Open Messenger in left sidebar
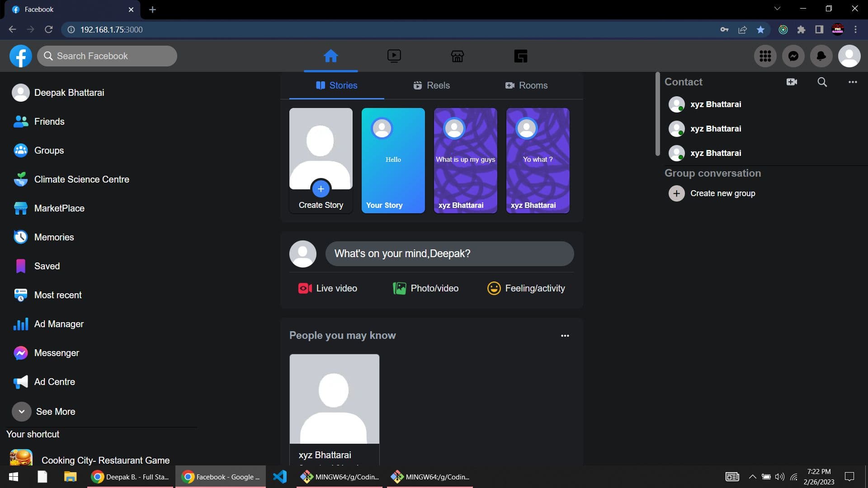The height and width of the screenshot is (488, 868). [46, 353]
